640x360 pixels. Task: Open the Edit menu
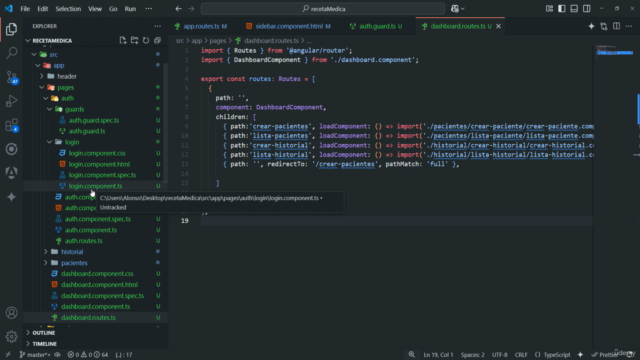42,9
